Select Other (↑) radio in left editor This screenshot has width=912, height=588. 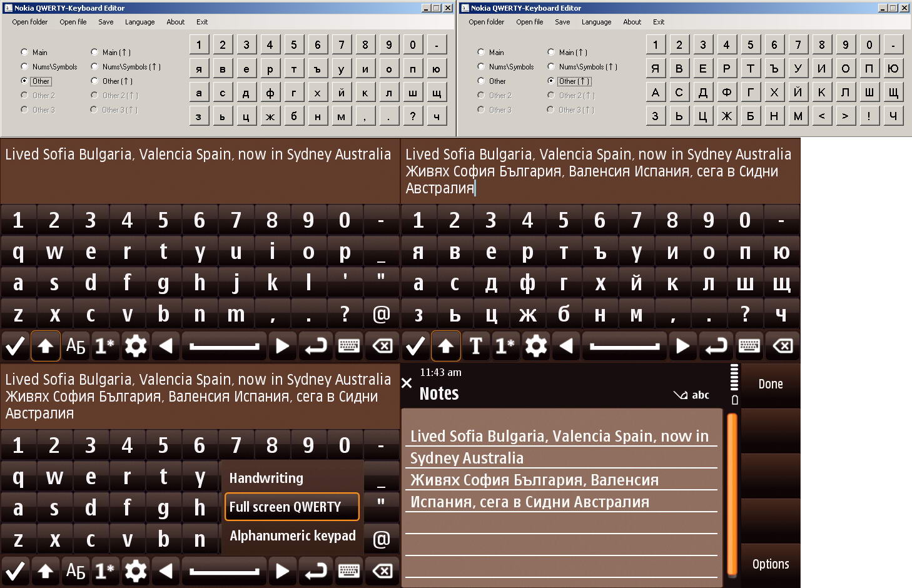94,81
